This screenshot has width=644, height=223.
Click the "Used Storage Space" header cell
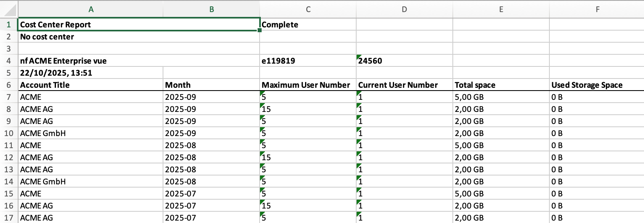[597, 85]
